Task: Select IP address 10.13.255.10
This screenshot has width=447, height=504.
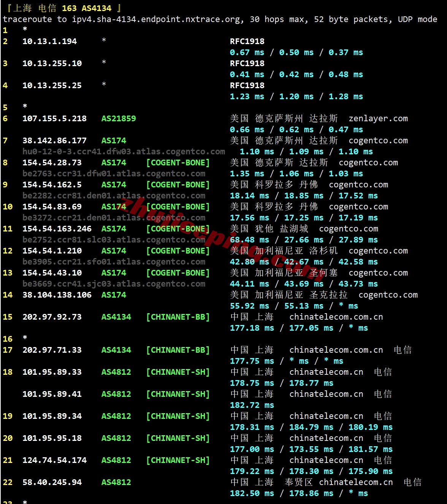Action: tap(52, 63)
